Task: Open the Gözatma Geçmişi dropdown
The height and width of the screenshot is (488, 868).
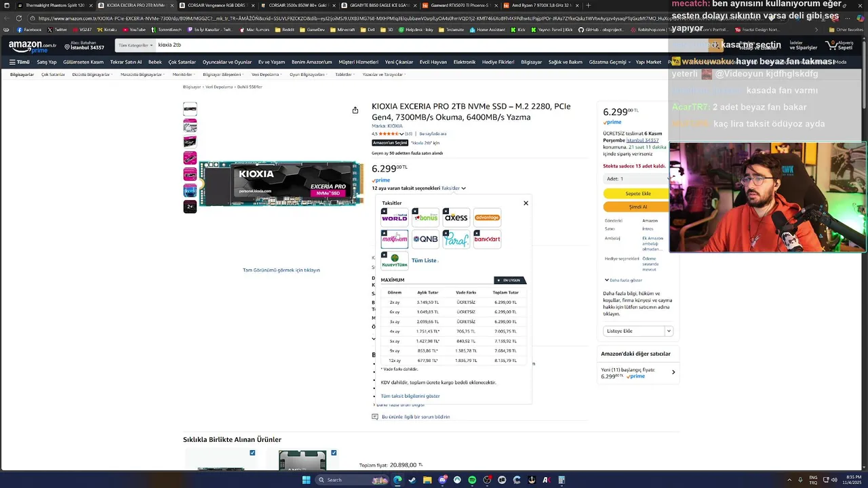Action: pyautogui.click(x=610, y=62)
